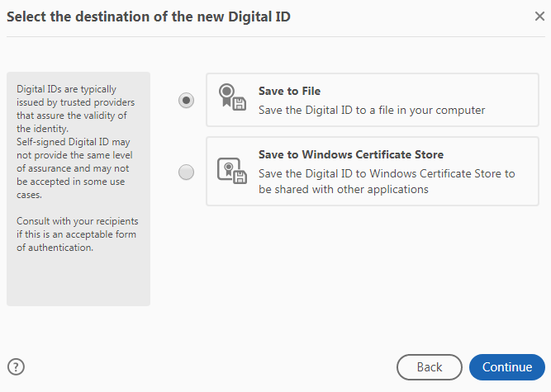Click the Windows Certificate Store icon
Viewport: 551px width, 392px height.
(230, 170)
